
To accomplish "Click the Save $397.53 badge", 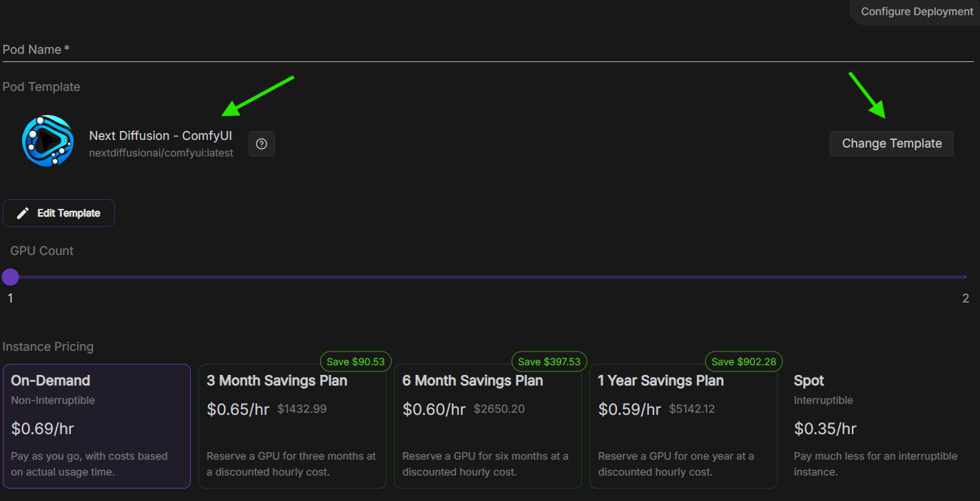I will pos(549,362).
